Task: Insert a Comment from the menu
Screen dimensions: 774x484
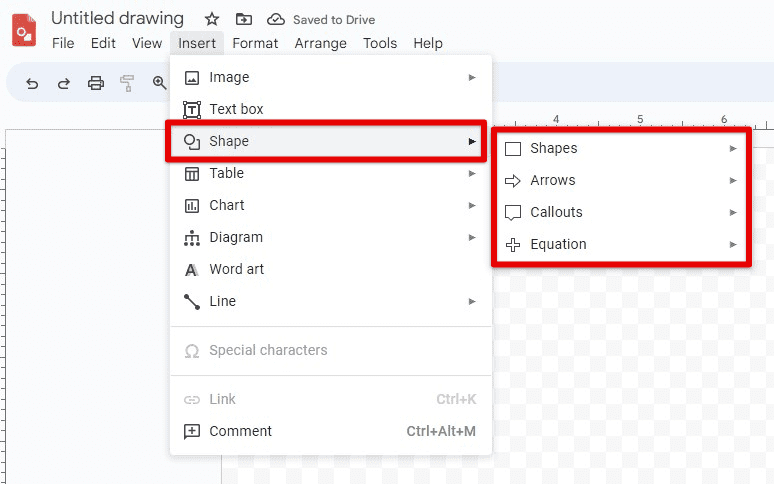Action: click(331, 431)
